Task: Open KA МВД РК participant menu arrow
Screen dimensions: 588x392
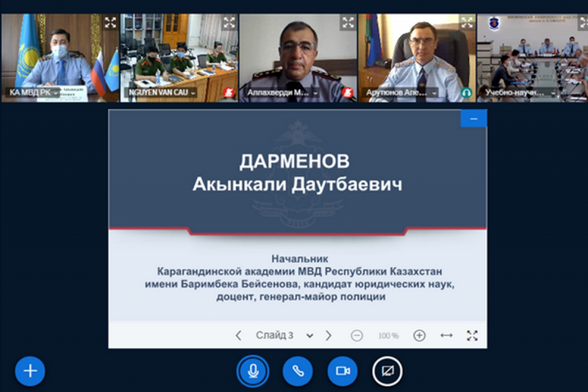Action: [x=56, y=93]
